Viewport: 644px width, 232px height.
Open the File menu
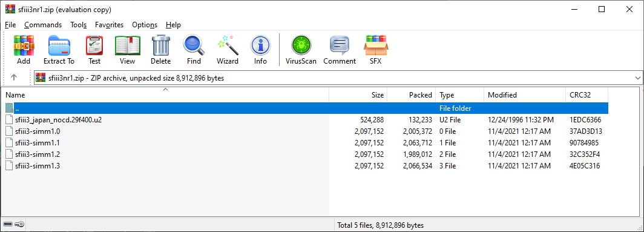click(10, 25)
